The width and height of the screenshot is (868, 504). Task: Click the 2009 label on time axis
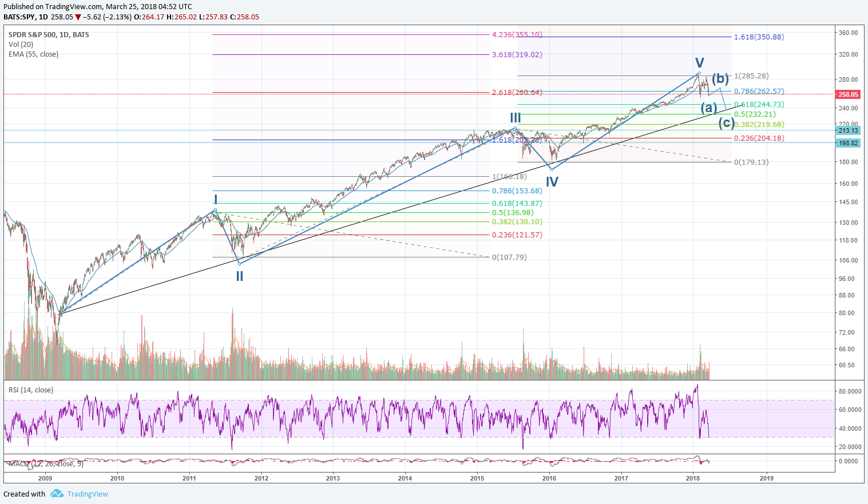45,479
